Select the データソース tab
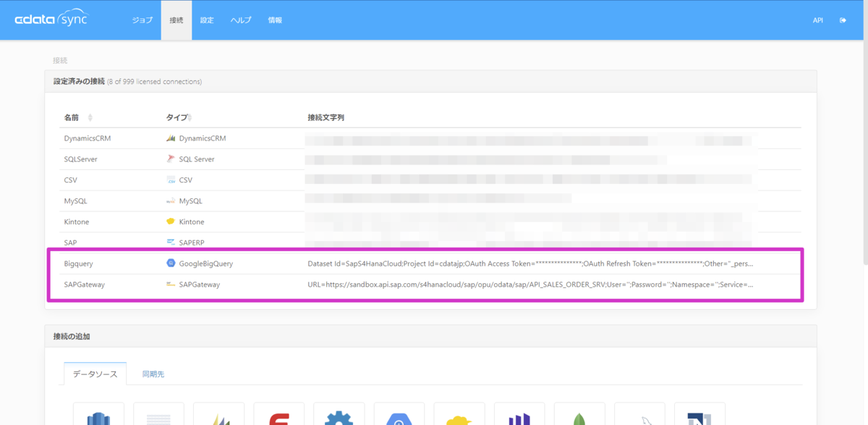Image resolution: width=868 pixels, height=425 pixels. coord(95,374)
